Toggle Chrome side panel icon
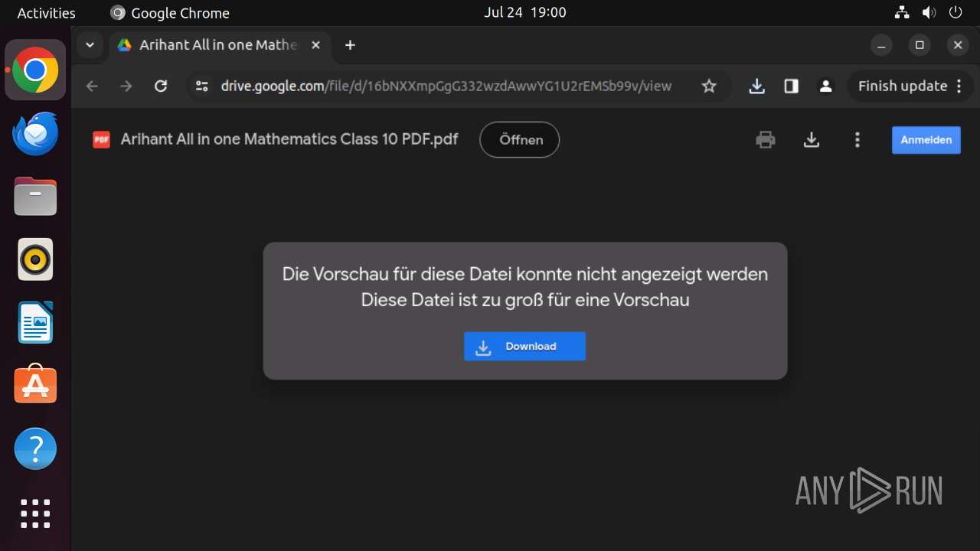 click(792, 86)
